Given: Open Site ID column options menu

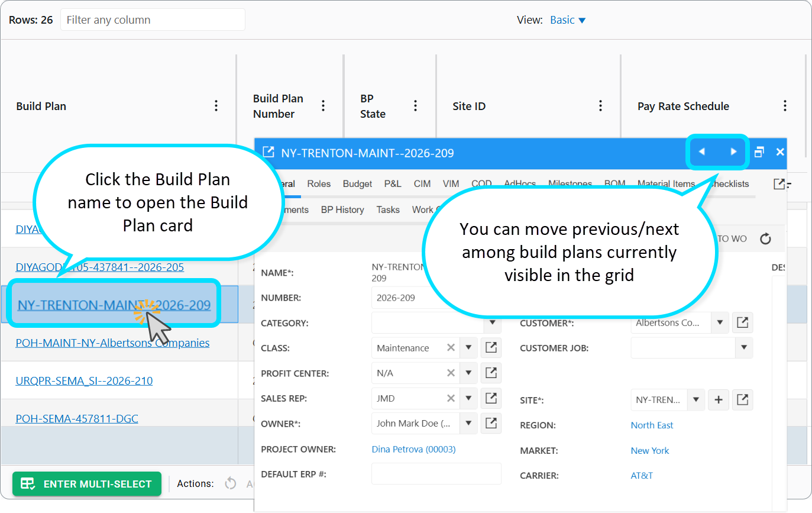Looking at the screenshot, I should pos(600,106).
